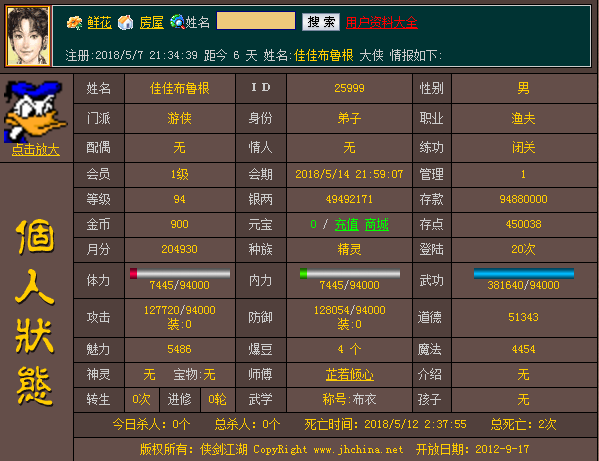The height and width of the screenshot is (461, 599).
Task: Click the 防御 value 128054/94000
Action: [x=350, y=310]
